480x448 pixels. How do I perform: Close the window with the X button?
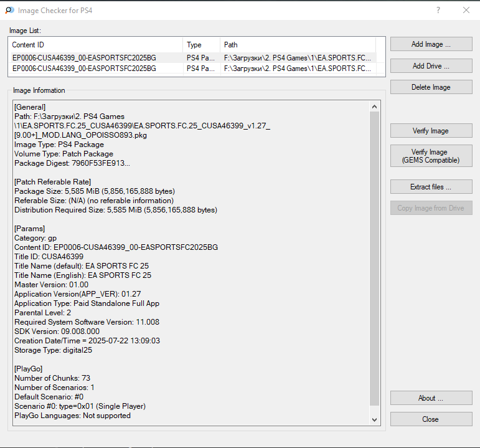466,10
